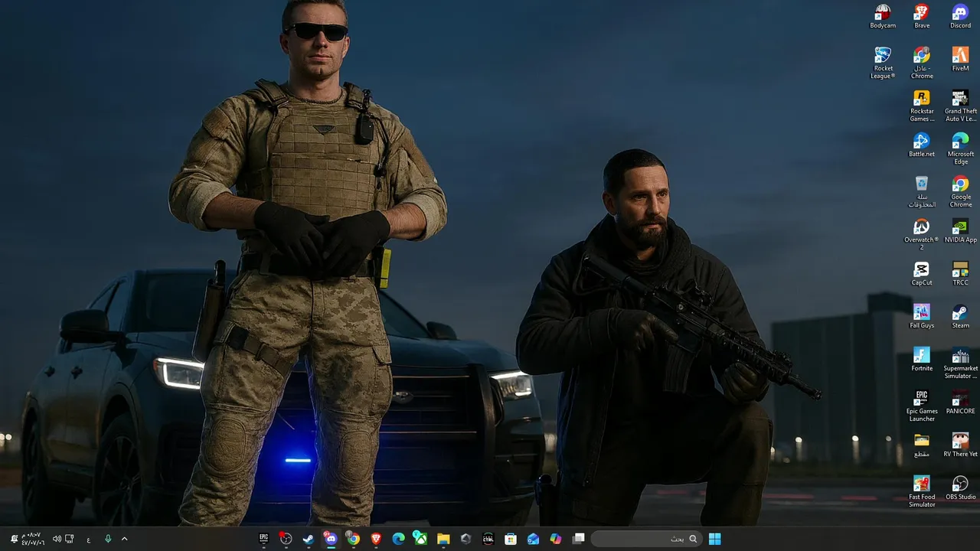Select the Rocket League desktop icon
This screenshot has height=551, width=980.
click(883, 63)
